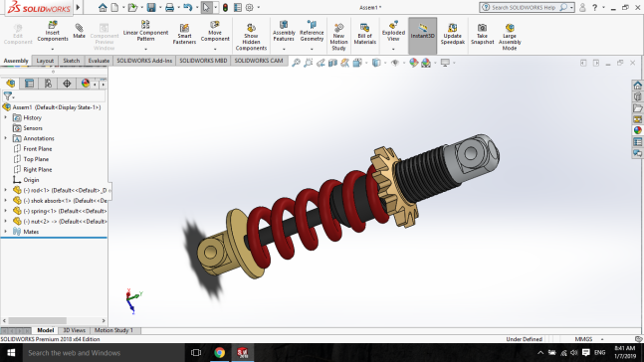
Task: Open the DimXpertManager tab
Action: (67, 84)
